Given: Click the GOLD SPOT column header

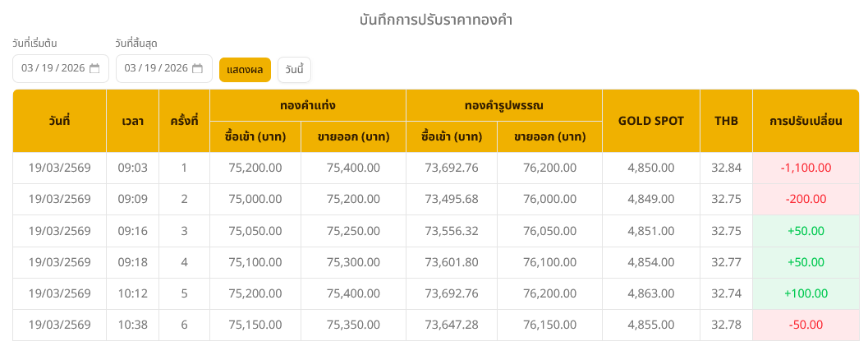Looking at the screenshot, I should [x=650, y=121].
